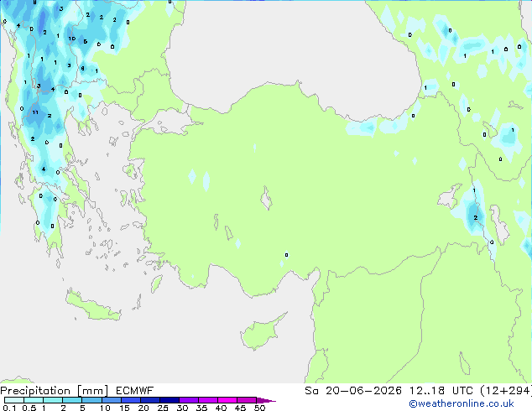Pick the legend swatch between 2 and 5
This screenshot has width=532, height=411.
72,400
